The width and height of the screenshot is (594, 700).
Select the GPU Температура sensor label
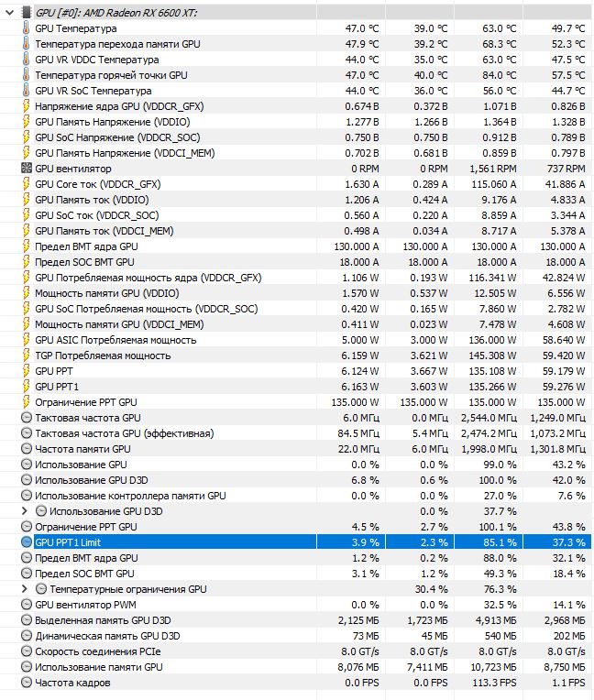[76, 28]
